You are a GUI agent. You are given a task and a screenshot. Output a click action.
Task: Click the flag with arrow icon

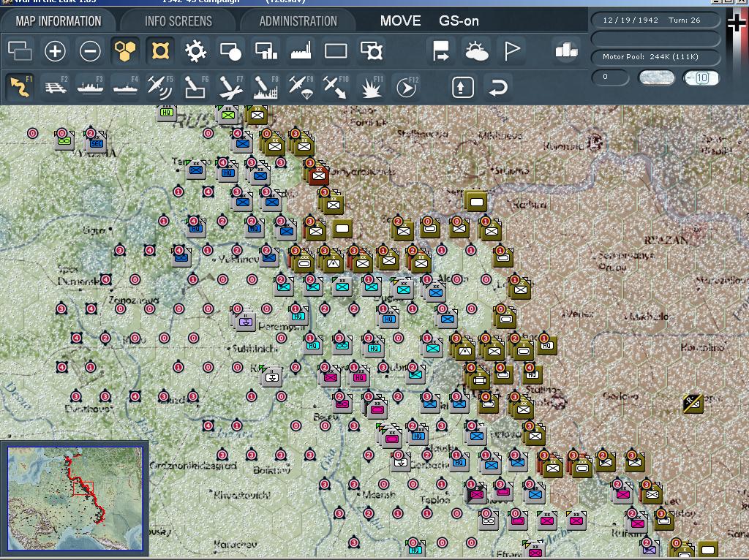[440, 51]
